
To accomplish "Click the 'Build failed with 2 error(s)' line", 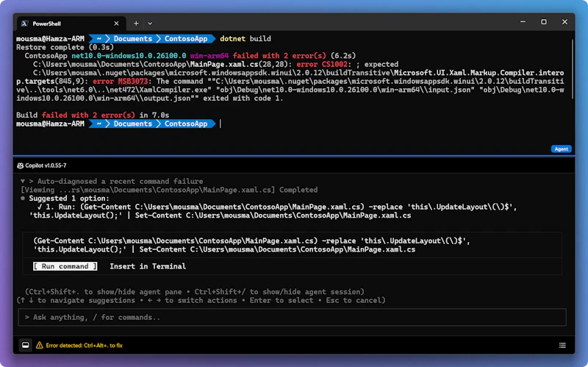I will tap(93, 115).
